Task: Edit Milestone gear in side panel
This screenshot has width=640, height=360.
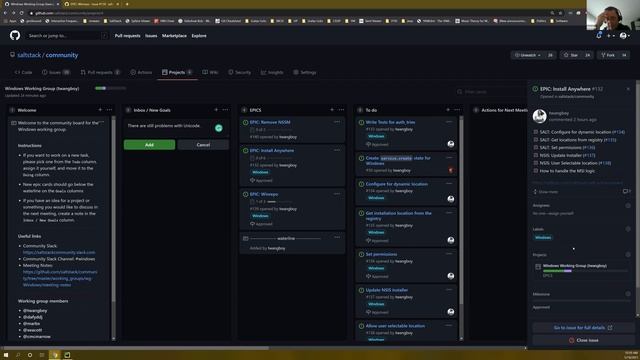Action: click(628, 294)
